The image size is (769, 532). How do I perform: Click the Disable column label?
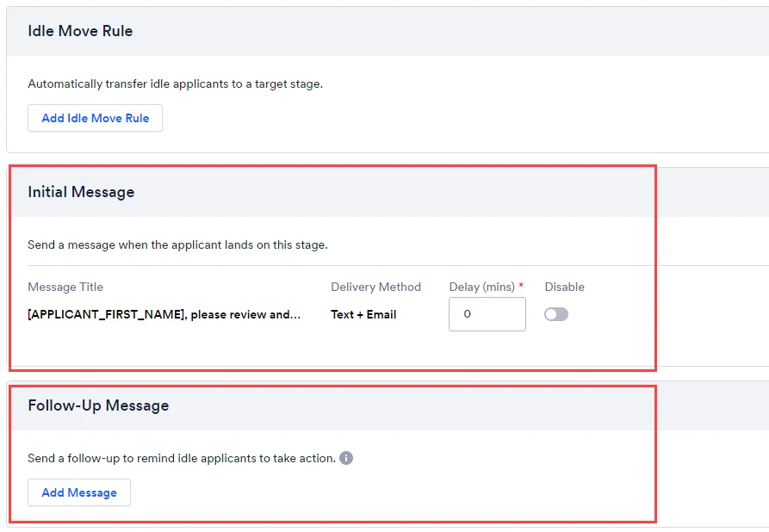click(x=565, y=287)
